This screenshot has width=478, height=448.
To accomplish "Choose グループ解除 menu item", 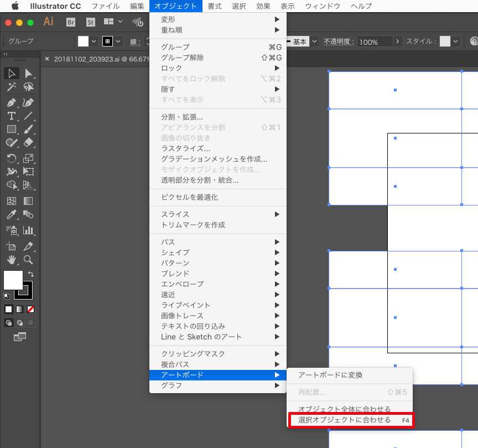I will (217, 58).
